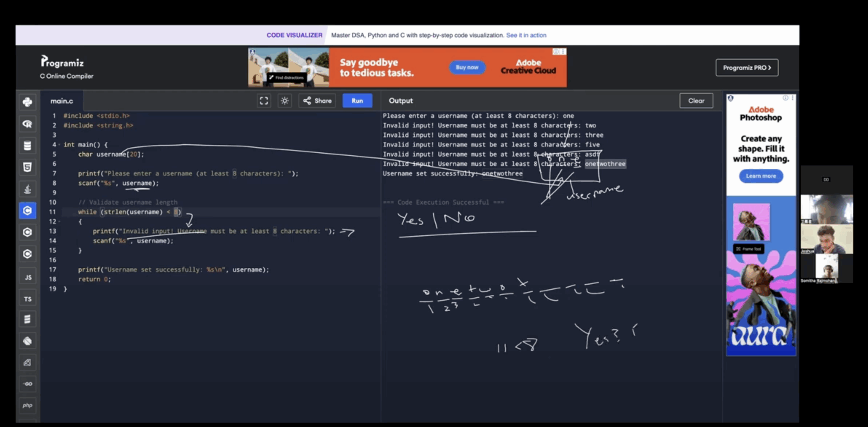This screenshot has height=427, width=868.
Task: Select the PHP compiler icon
Action: point(27,405)
